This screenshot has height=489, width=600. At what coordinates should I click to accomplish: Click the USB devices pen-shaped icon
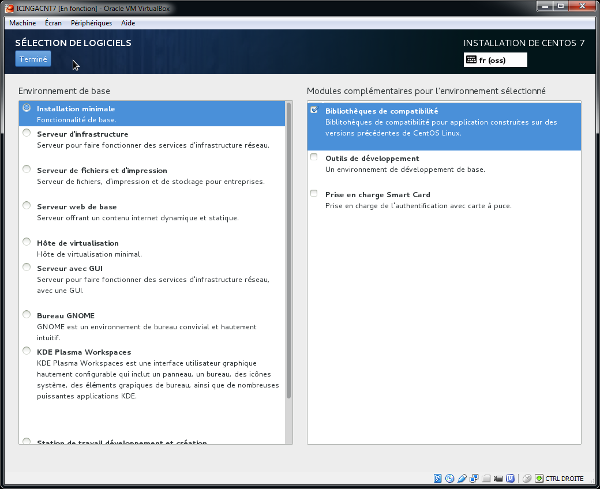(462, 478)
